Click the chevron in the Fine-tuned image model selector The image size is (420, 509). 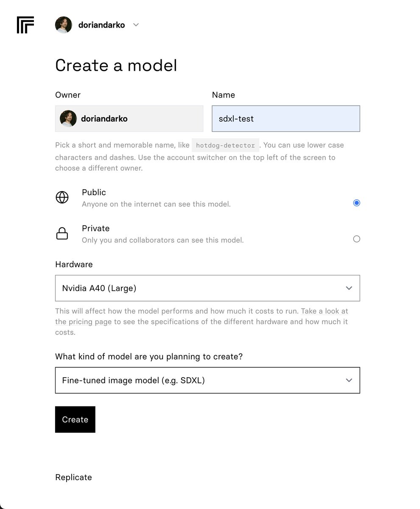click(349, 380)
